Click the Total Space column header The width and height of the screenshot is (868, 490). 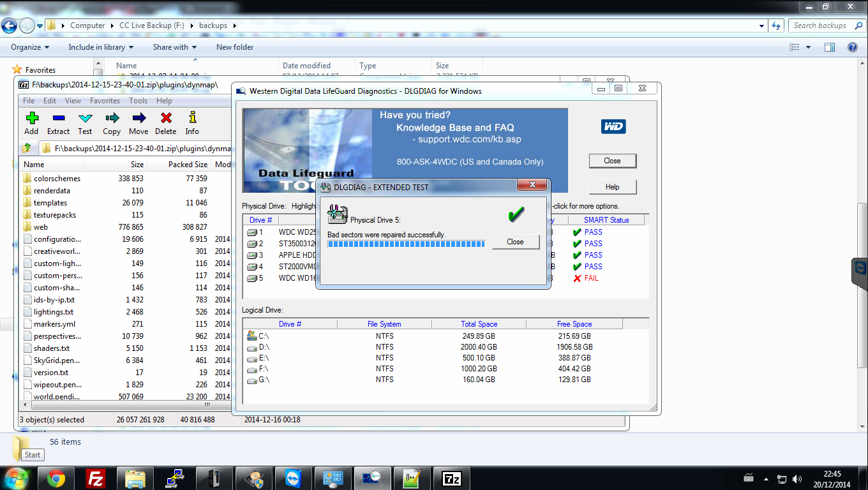click(479, 324)
